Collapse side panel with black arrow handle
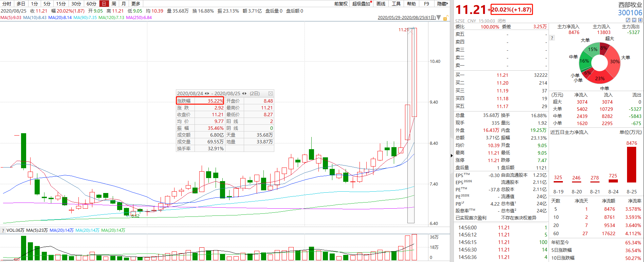Image resolution: width=644 pixels, height=262 pixels. pyautogui.click(x=452, y=156)
